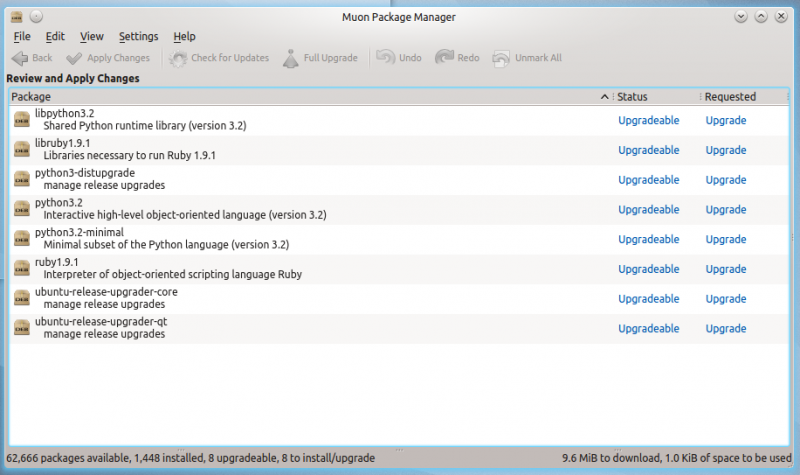The height and width of the screenshot is (475, 800).
Task: Click the 'Review and Apply Changes' heading
Action: [x=73, y=79]
